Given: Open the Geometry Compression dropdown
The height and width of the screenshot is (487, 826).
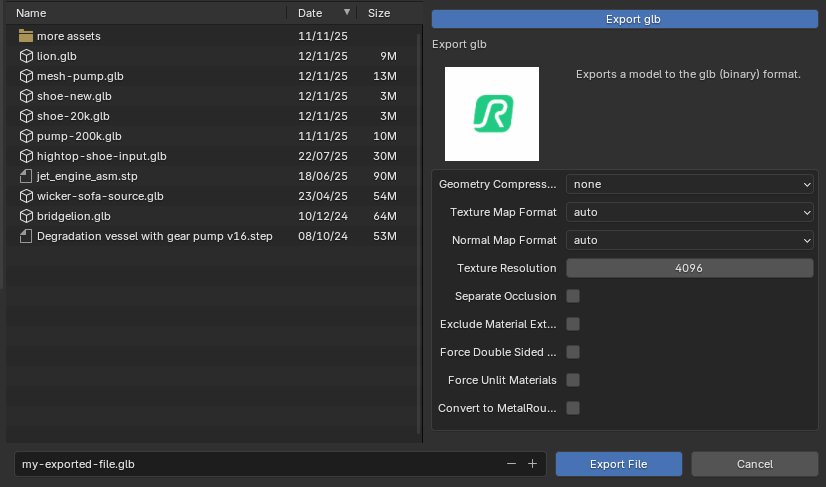Looking at the screenshot, I should 690,184.
